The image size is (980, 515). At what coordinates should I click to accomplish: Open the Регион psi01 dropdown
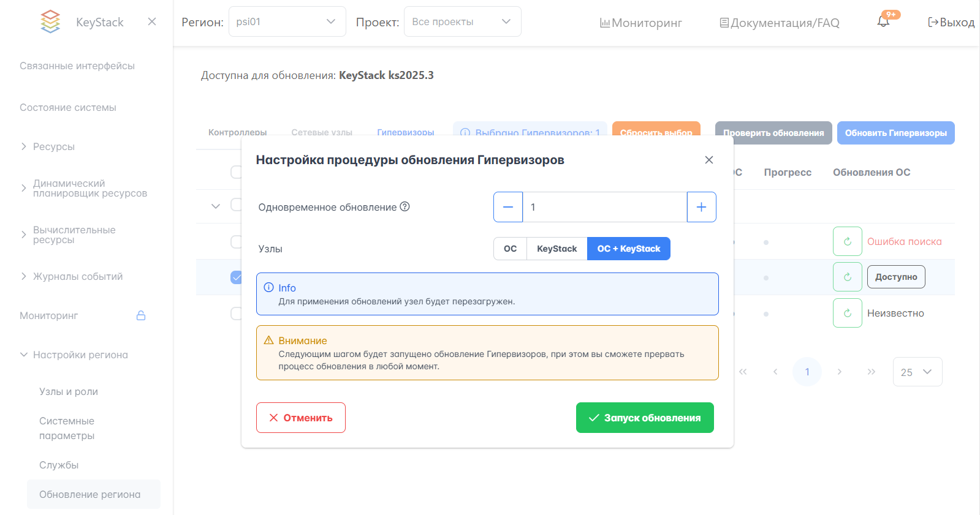(x=287, y=21)
